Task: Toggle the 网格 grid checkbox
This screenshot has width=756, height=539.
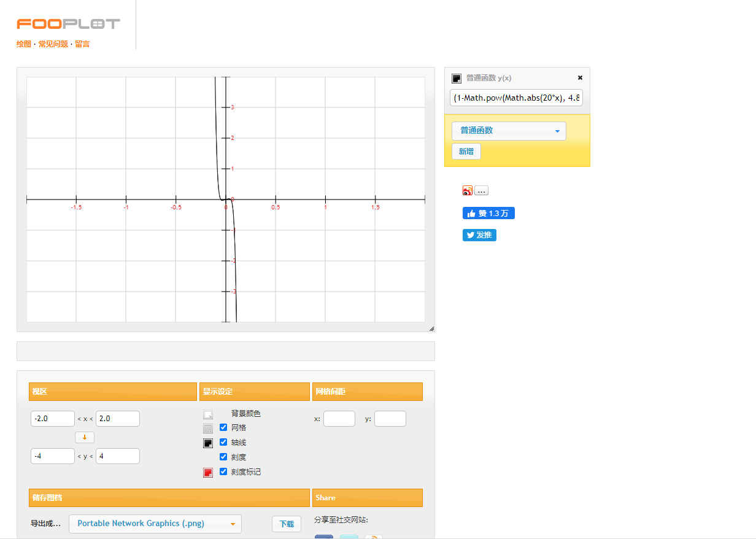Action: tap(223, 427)
